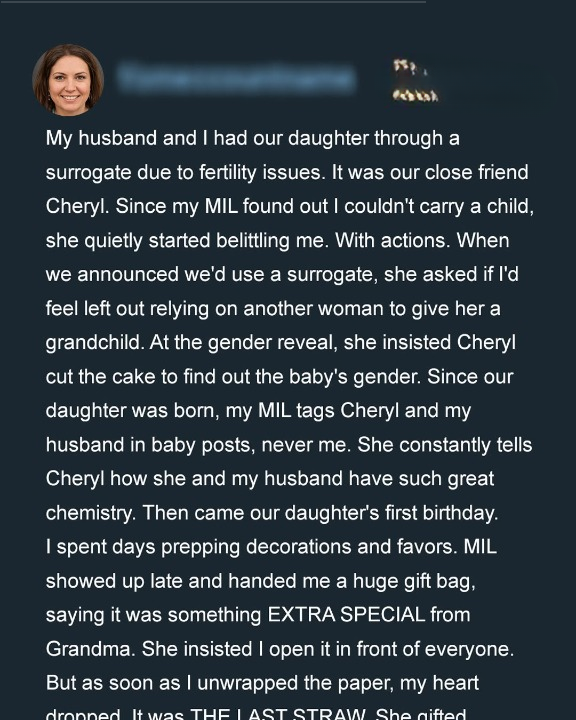Click the words "my heart" in the post
576x720 pixels.
tap(439, 683)
